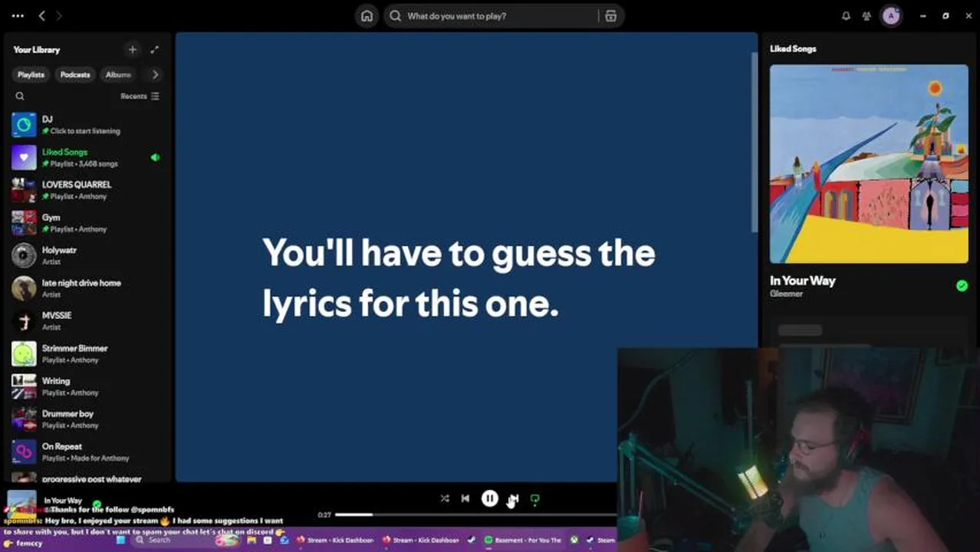Pause the current song
980x552 pixels.
click(x=489, y=499)
